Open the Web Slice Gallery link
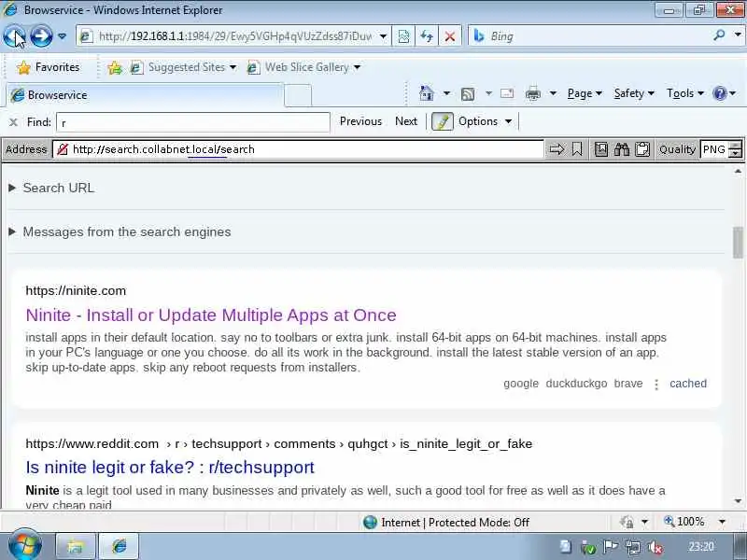The image size is (747, 560). [x=303, y=67]
